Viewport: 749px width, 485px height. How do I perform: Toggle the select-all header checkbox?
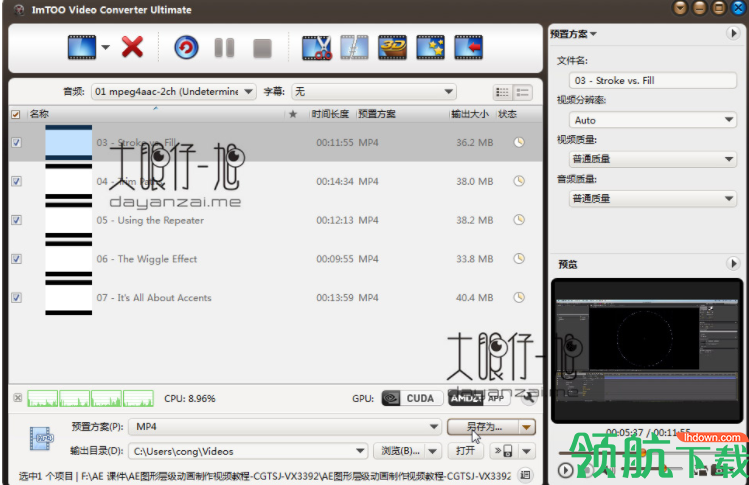click(x=16, y=114)
